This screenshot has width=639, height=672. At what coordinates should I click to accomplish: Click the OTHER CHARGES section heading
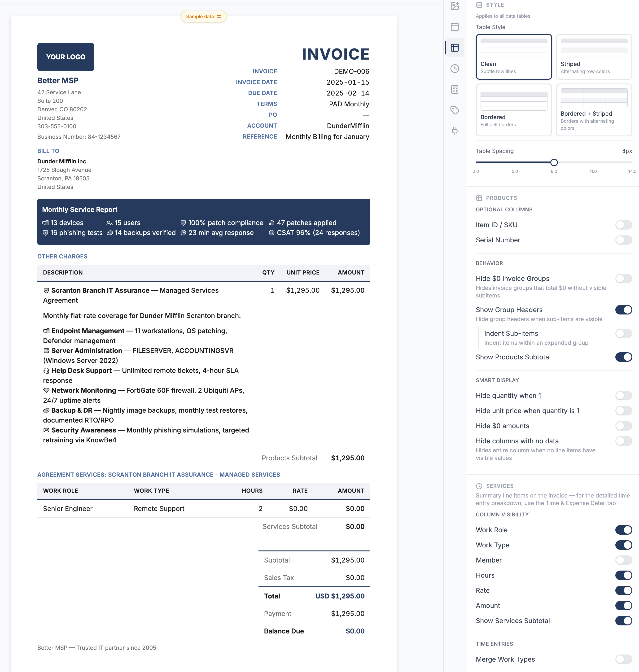click(x=62, y=256)
